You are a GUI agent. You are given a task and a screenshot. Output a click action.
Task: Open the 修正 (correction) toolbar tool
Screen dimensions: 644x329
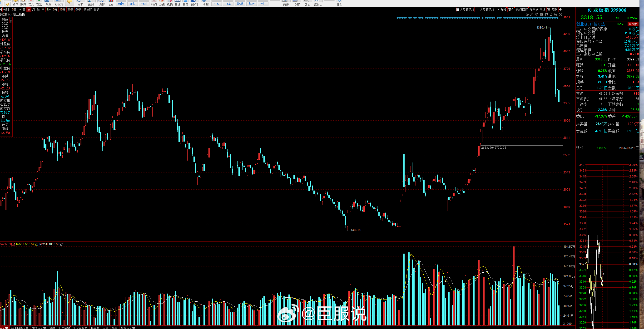pos(15,3)
